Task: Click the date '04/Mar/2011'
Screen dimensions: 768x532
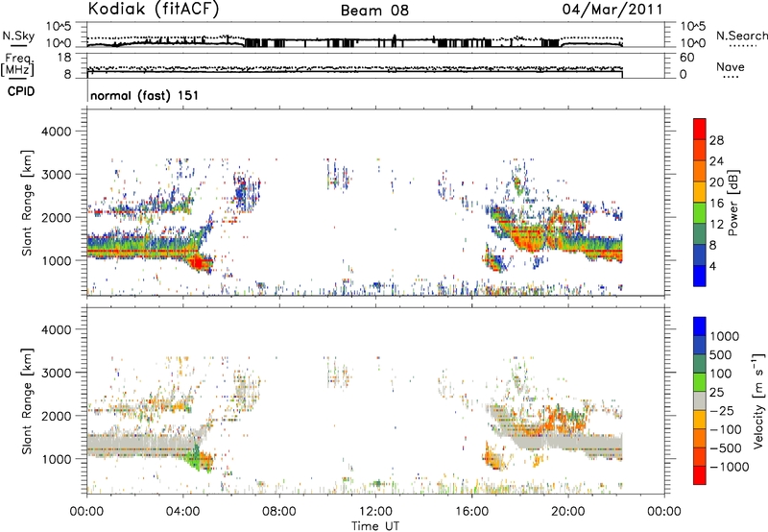Action: pyautogui.click(x=612, y=10)
